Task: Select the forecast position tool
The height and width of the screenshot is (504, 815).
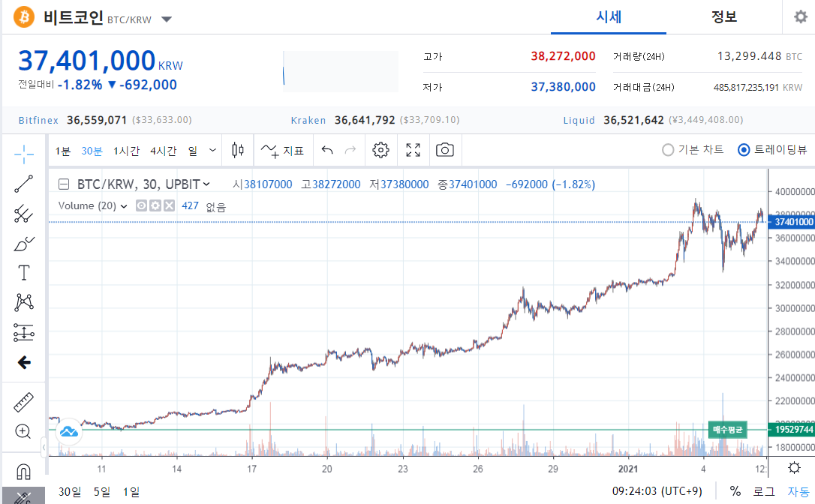Action: click(23, 332)
